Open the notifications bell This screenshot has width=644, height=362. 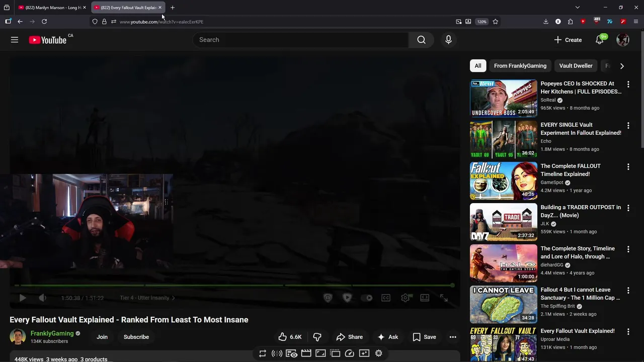[x=600, y=40]
